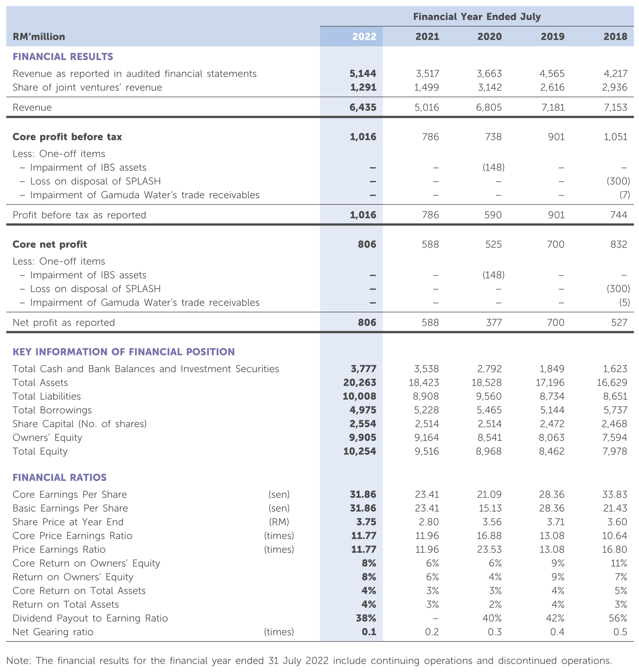Select the total value 6,435
639x672 pixels.
363,106
